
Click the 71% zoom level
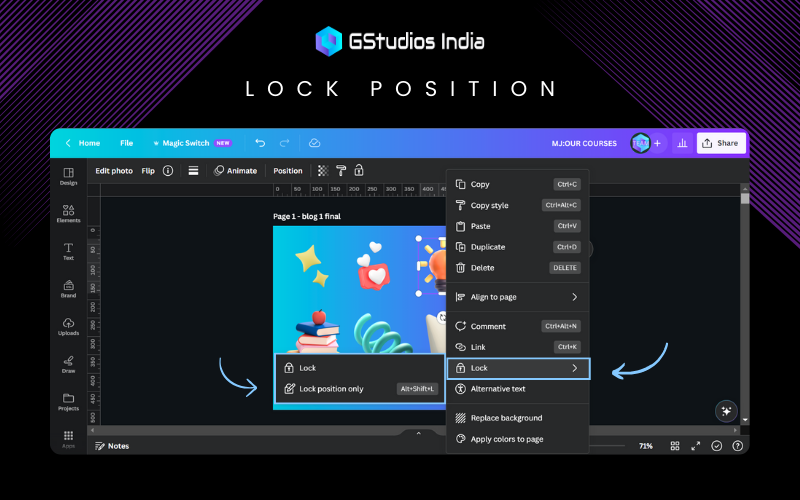point(646,446)
